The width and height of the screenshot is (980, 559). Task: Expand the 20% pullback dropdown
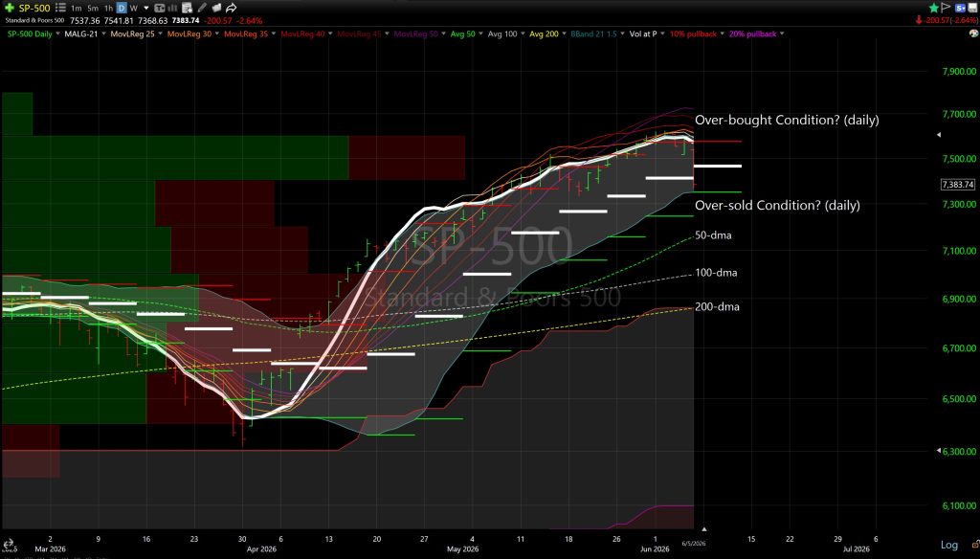[782, 34]
